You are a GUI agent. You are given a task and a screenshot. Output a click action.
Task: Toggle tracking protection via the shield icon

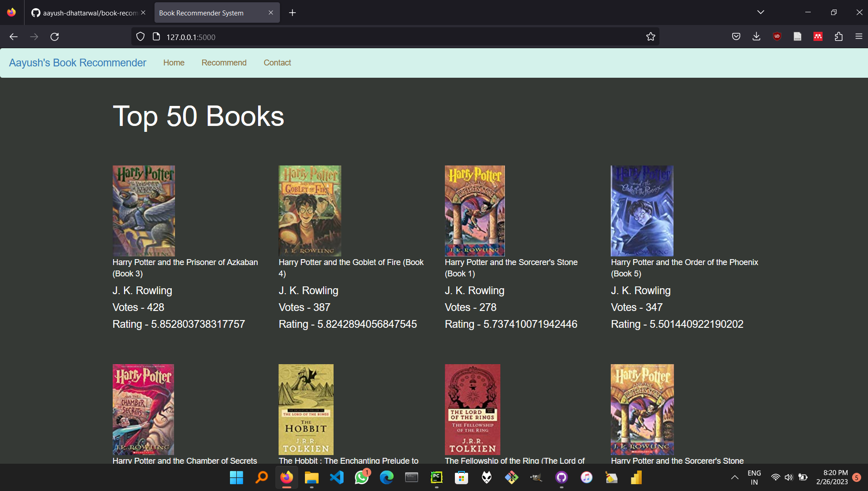point(140,36)
